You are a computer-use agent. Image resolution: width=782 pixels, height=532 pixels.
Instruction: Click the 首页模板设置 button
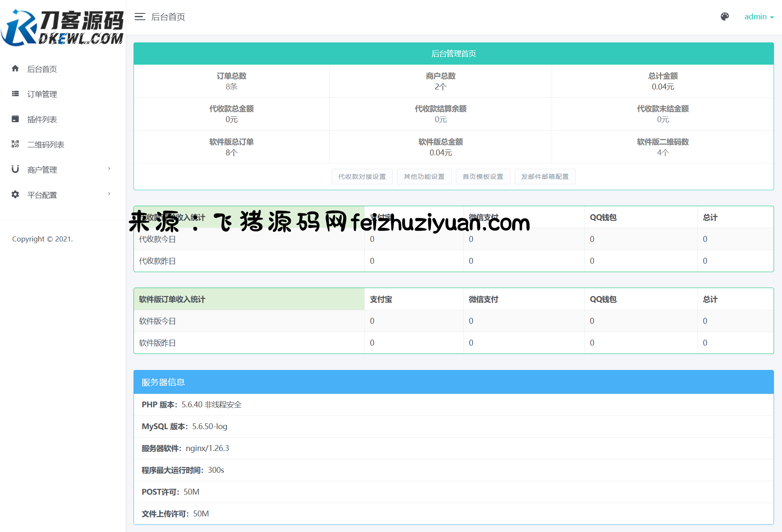(x=483, y=177)
